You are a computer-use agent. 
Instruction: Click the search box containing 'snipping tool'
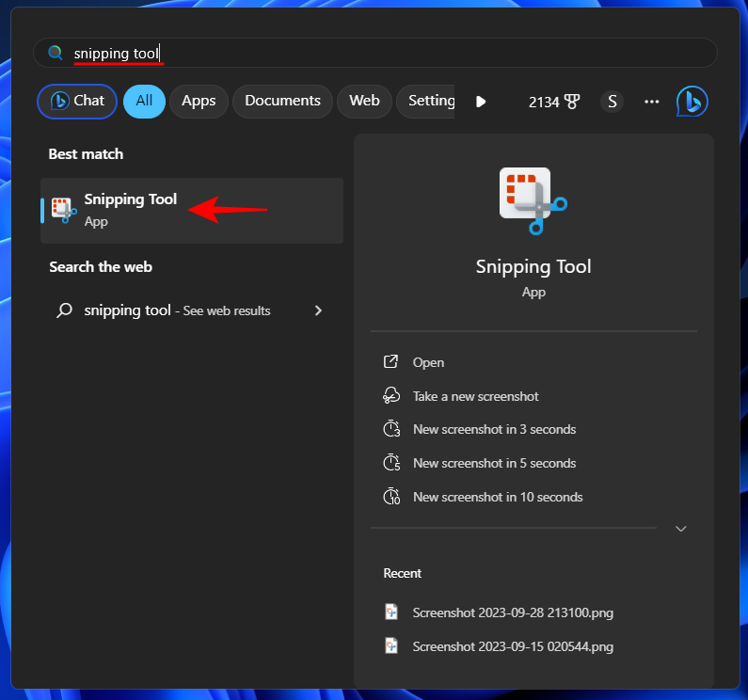[375, 53]
